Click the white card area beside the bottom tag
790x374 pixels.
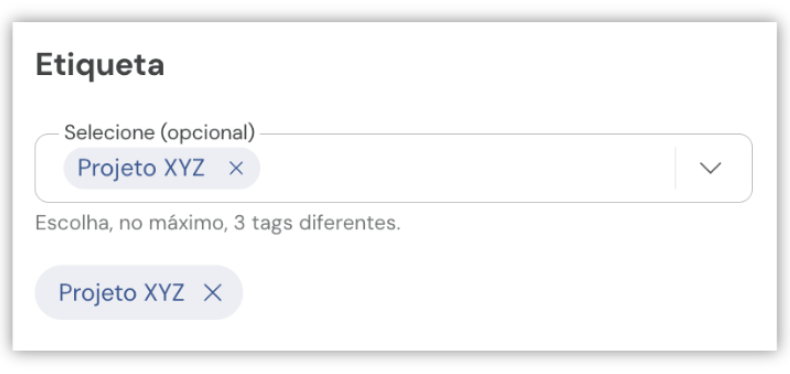504,292
